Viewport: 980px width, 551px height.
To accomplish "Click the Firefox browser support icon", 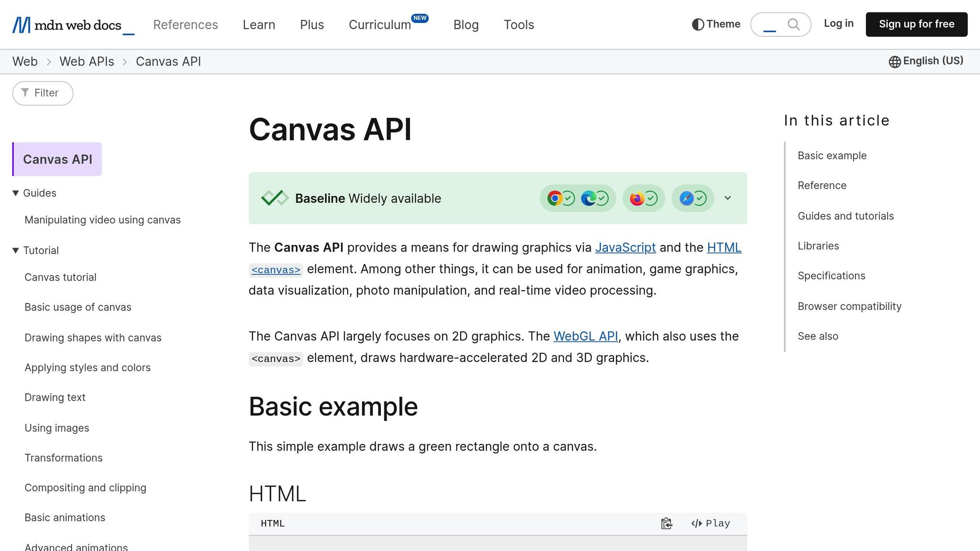I will pos(637,198).
